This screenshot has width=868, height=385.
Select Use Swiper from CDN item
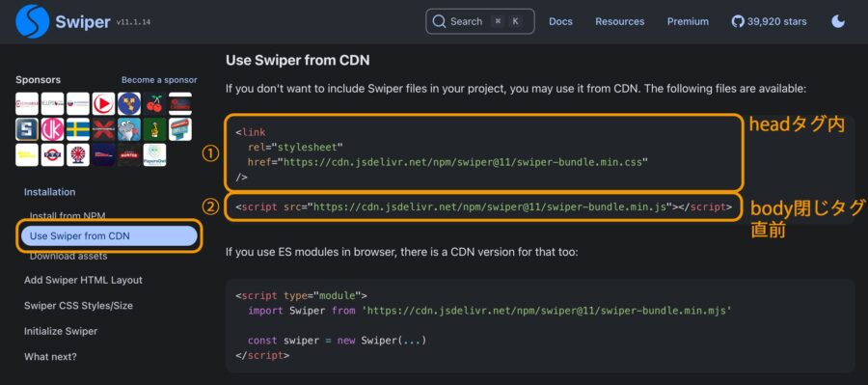point(109,236)
